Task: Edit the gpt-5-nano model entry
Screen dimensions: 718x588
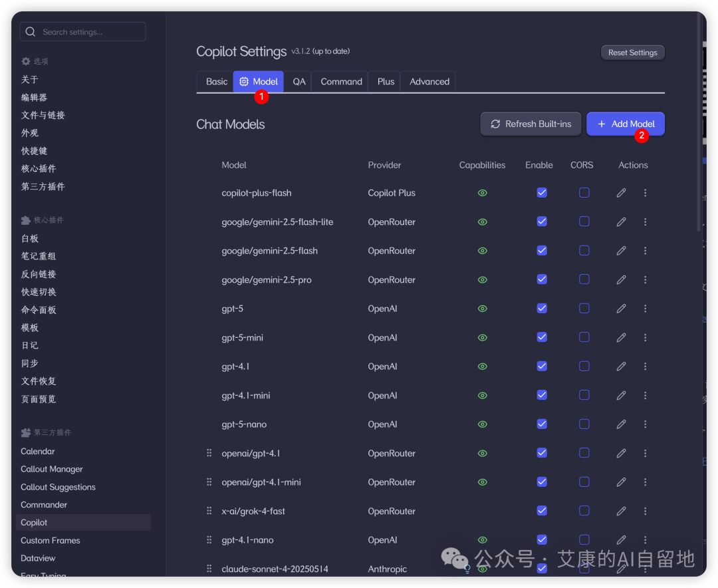Action: point(621,424)
